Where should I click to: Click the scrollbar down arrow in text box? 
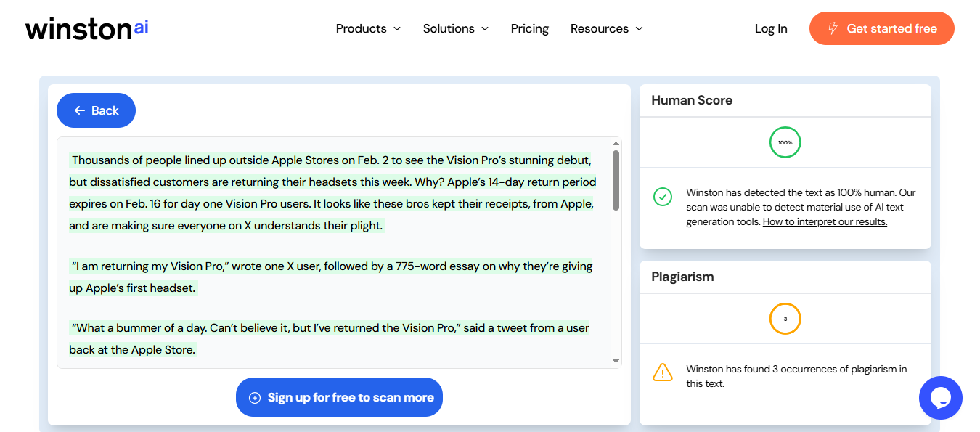click(616, 361)
